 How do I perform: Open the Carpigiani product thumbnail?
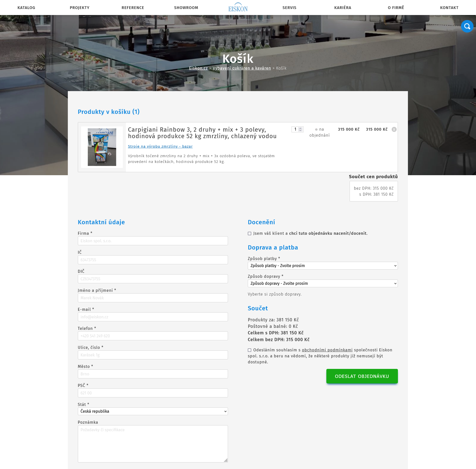click(102, 147)
